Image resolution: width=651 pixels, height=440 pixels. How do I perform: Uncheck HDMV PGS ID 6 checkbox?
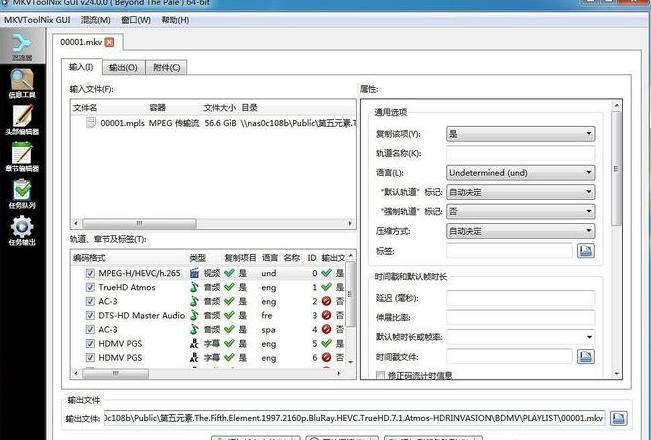[90, 358]
